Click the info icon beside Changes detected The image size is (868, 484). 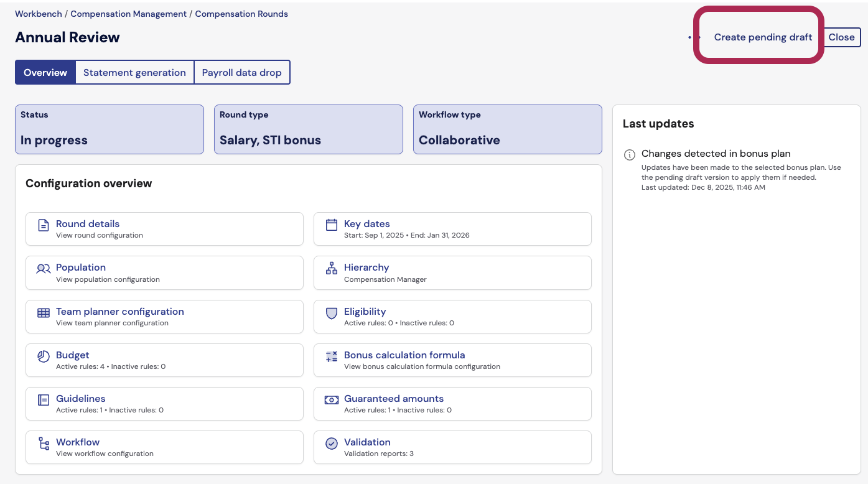pos(630,154)
